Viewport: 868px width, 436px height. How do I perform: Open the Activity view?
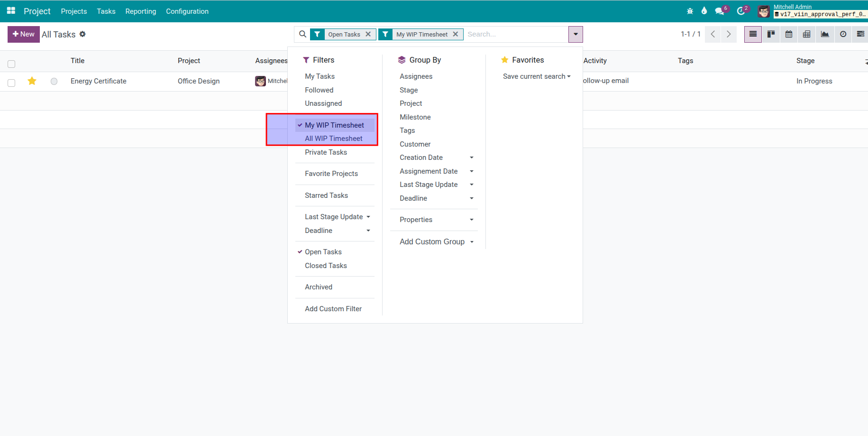[843, 34]
